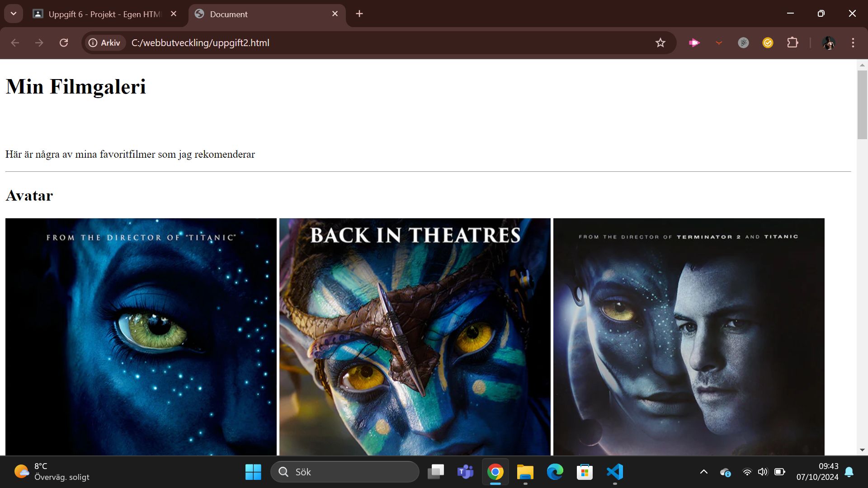Image resolution: width=868 pixels, height=488 pixels.
Task: Open the OneDrive cloud tray icon
Action: coord(726,472)
